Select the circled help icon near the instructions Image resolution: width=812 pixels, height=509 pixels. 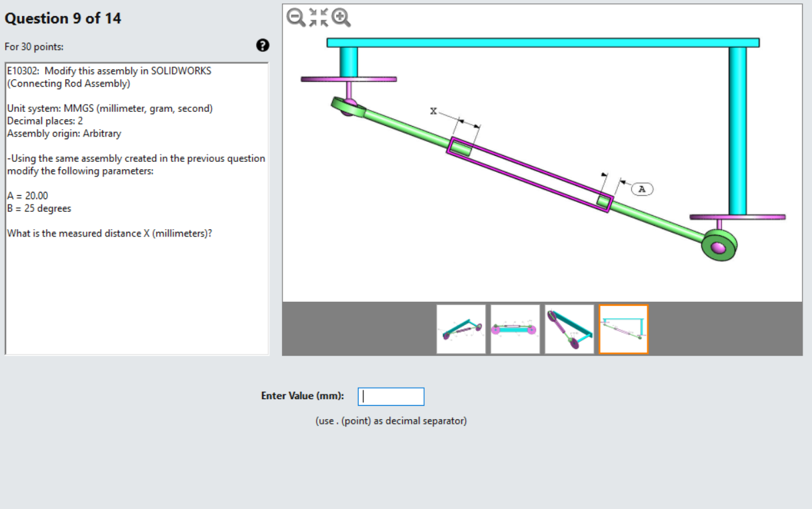(x=263, y=45)
